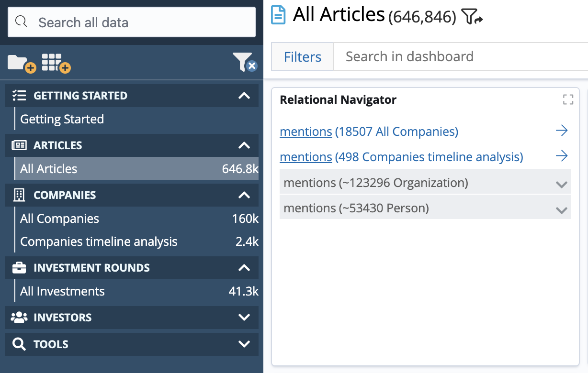This screenshot has width=588, height=373.
Task: Click the arrow beside Companies timeline analysis mentions
Action: point(562,156)
